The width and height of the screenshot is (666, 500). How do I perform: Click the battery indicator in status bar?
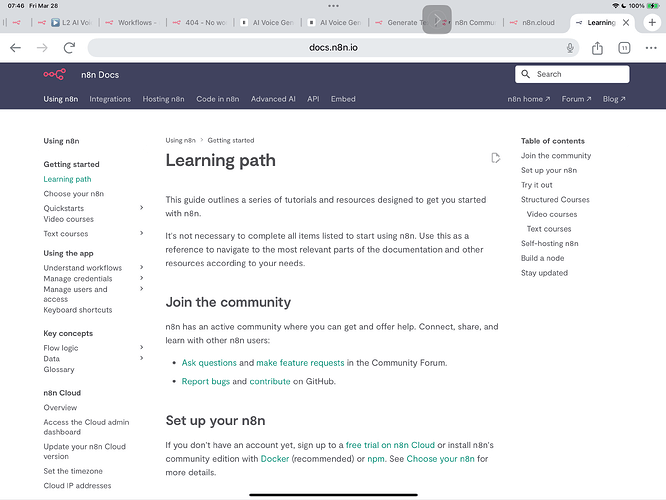tap(652, 6)
